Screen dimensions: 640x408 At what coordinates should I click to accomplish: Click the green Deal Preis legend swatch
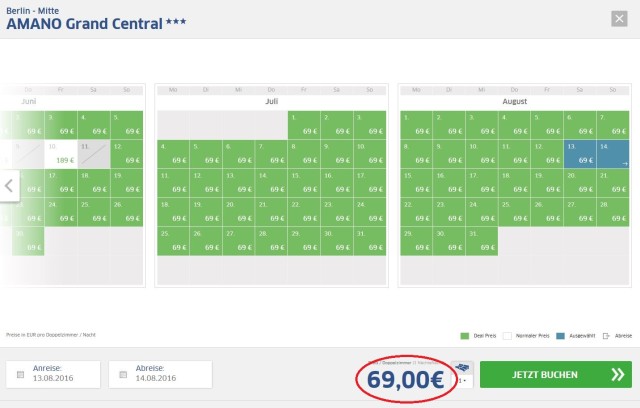pos(464,336)
